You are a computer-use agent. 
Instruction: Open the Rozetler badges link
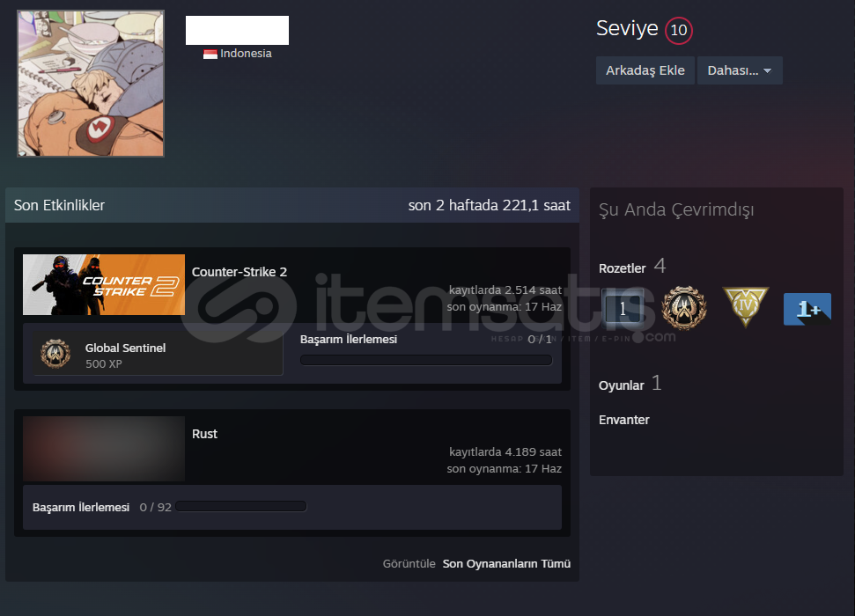623,268
